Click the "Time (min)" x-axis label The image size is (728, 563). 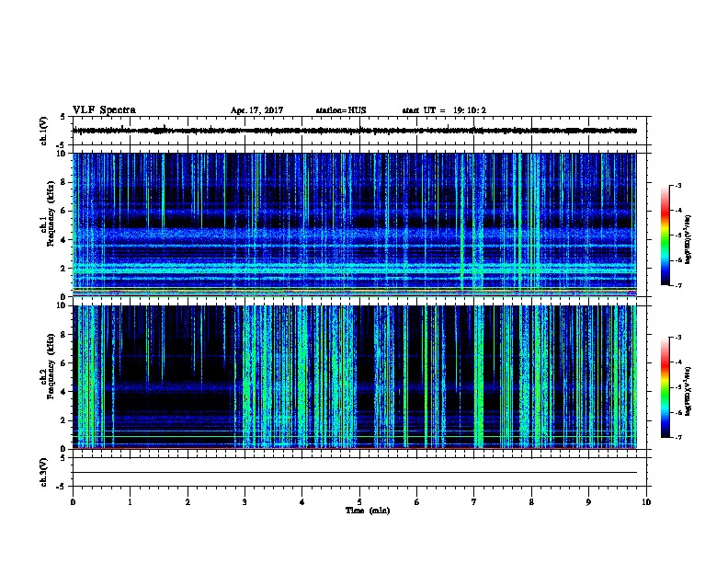click(368, 511)
